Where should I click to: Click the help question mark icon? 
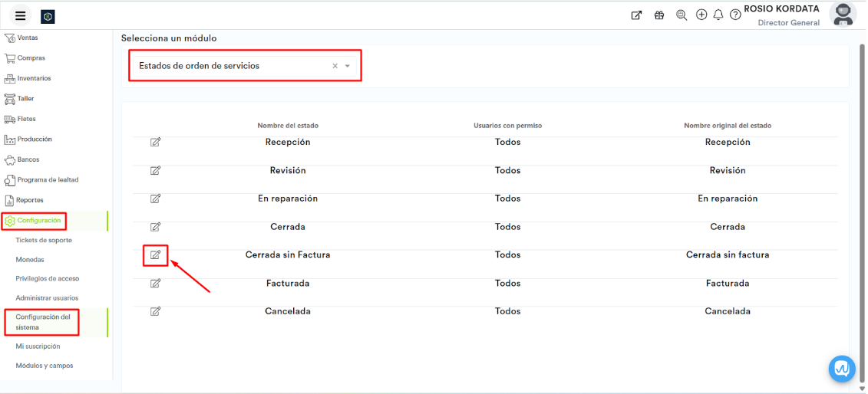(735, 15)
